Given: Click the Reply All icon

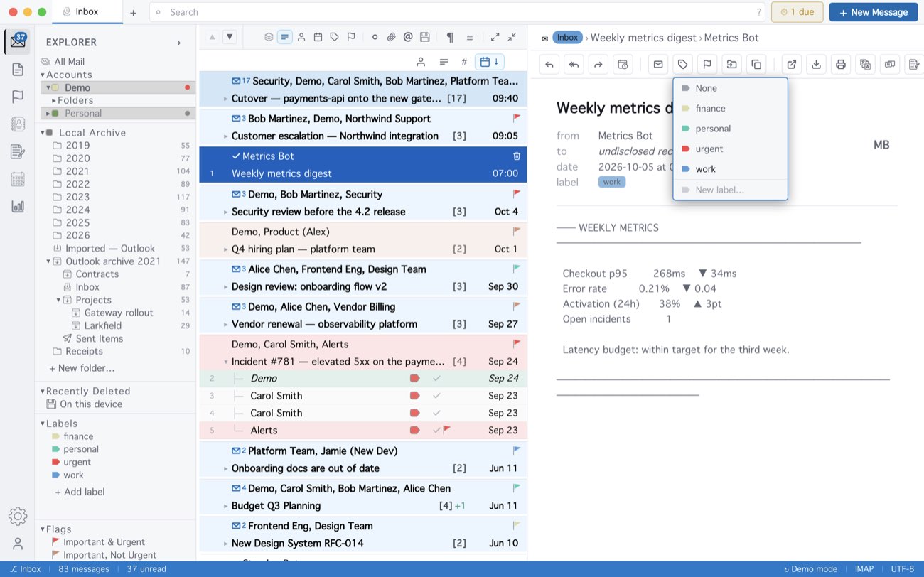Looking at the screenshot, I should click(x=574, y=65).
